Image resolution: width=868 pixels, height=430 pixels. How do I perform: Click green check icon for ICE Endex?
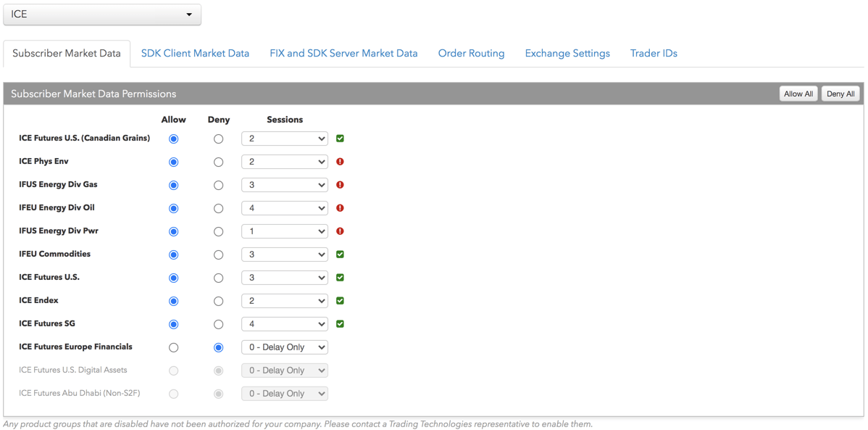(340, 300)
